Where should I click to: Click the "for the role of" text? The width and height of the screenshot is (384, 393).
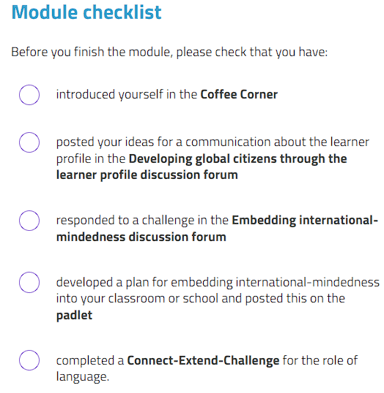[320, 360]
